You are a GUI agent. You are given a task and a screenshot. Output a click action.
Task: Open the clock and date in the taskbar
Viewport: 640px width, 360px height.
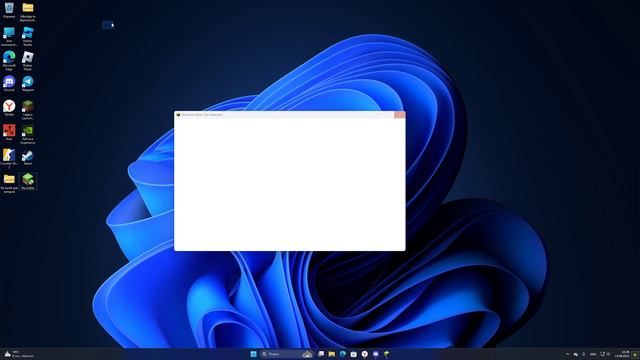(x=622, y=354)
